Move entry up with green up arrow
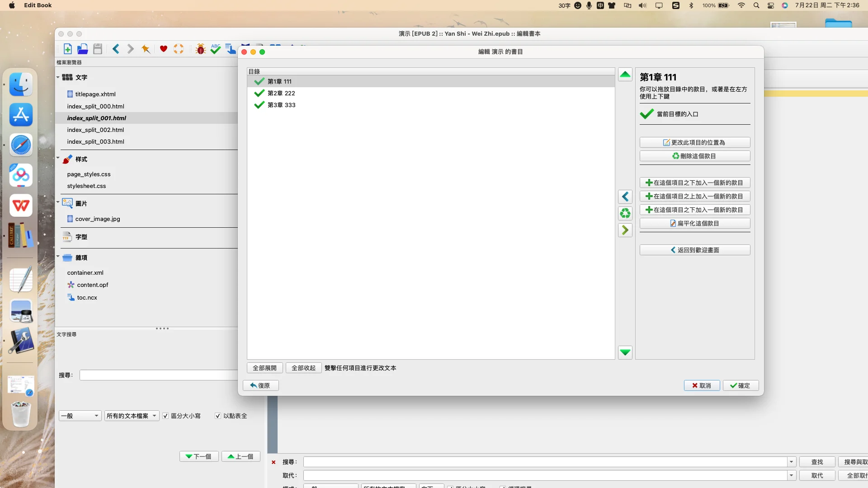Viewport: 868px width, 488px height. click(625, 75)
